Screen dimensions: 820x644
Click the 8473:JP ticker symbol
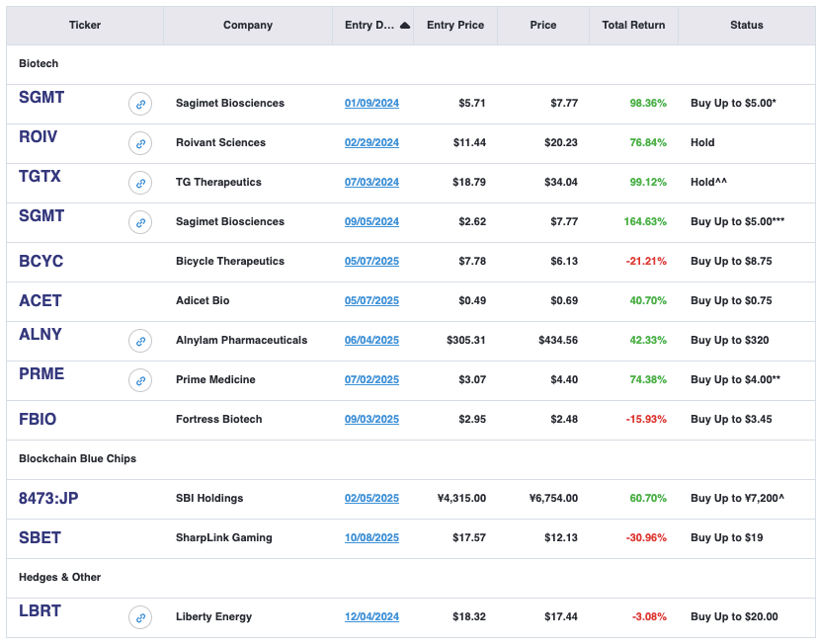[x=48, y=499]
